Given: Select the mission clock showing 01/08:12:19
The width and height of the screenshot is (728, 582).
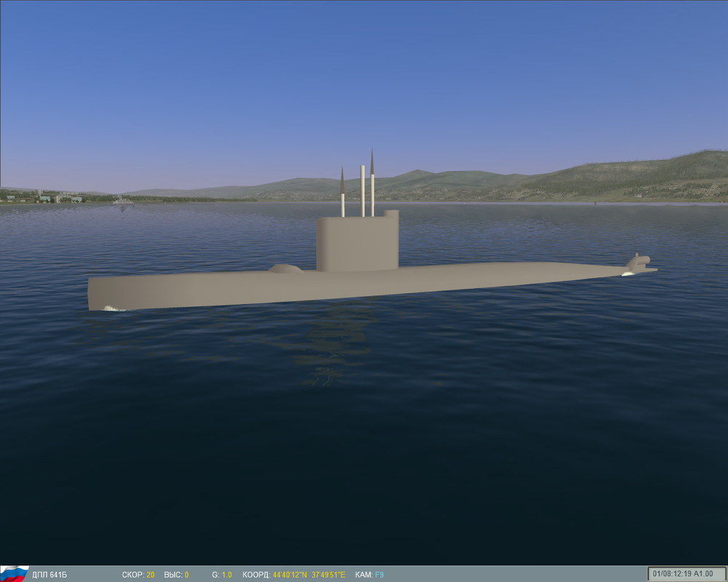Looking at the screenshot, I should (673, 573).
